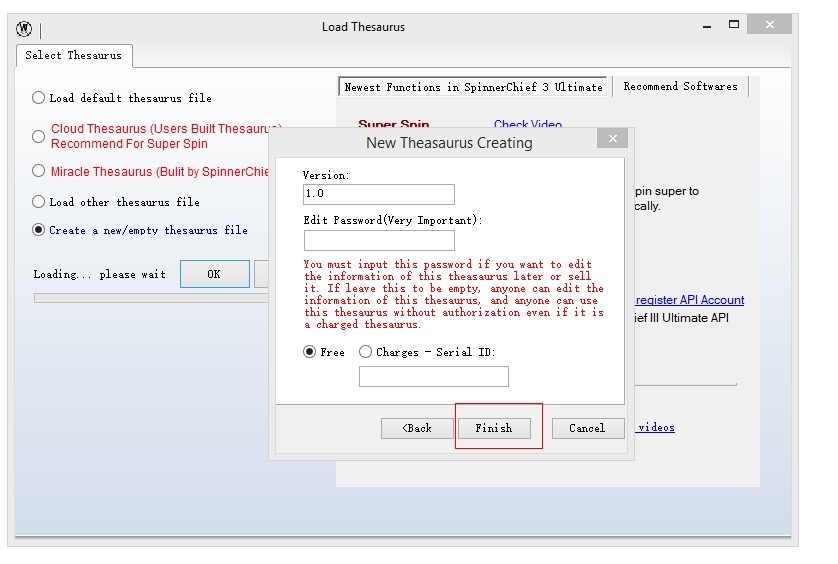Select Create a new/empty thesaurus file
This screenshot has width=838, height=564.
point(39,229)
